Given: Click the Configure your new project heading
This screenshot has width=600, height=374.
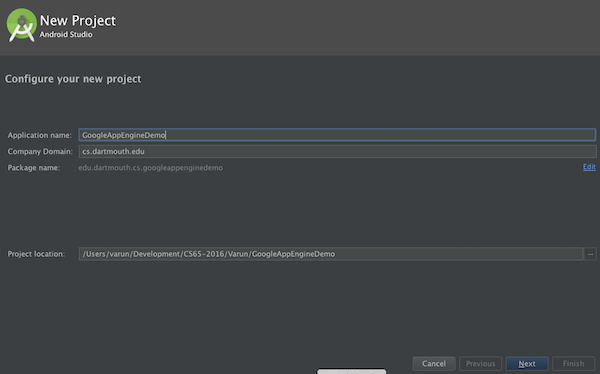Looking at the screenshot, I should coord(73,79).
